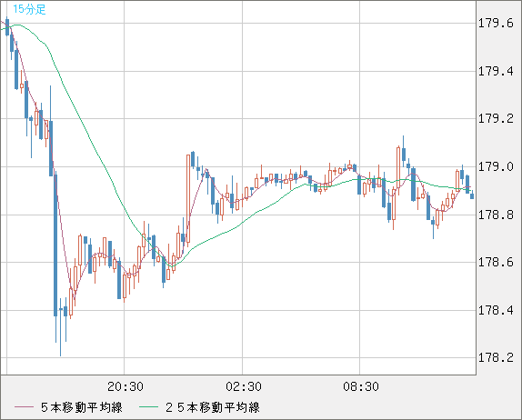
Task: Click the 178.8 price axis label
Action: [x=496, y=215]
